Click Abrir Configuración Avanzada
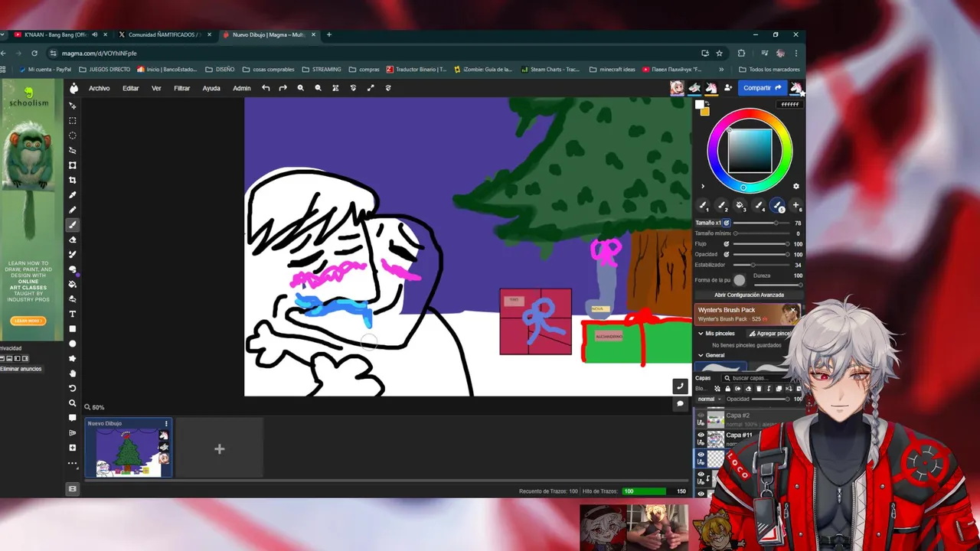 coord(749,295)
